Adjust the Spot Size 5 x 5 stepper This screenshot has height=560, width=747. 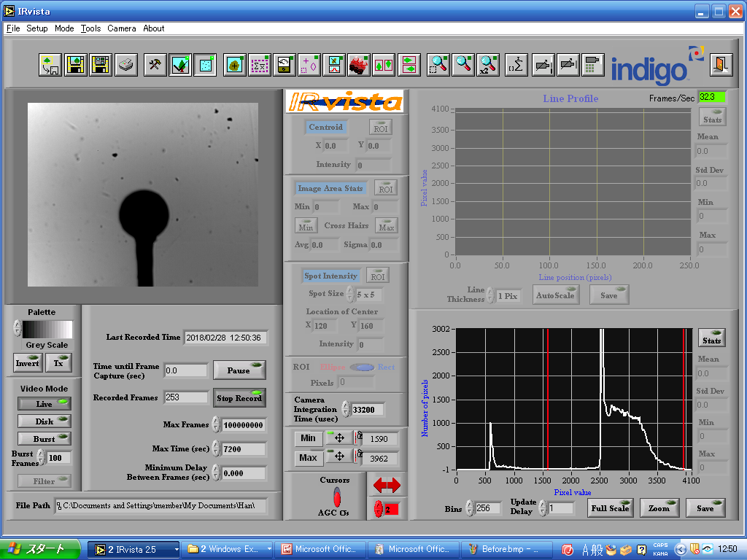350,294
